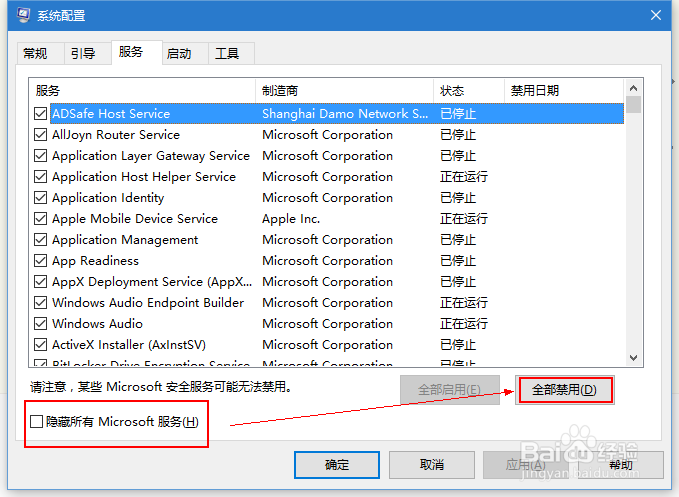Click 已停止 status of ActiveX Installer row

(458, 345)
